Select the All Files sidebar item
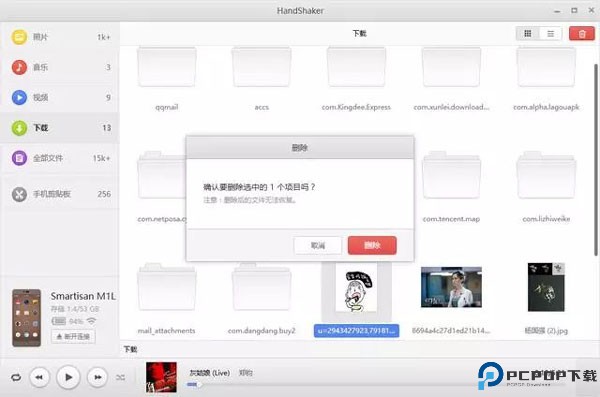The image size is (600, 397). (x=59, y=158)
